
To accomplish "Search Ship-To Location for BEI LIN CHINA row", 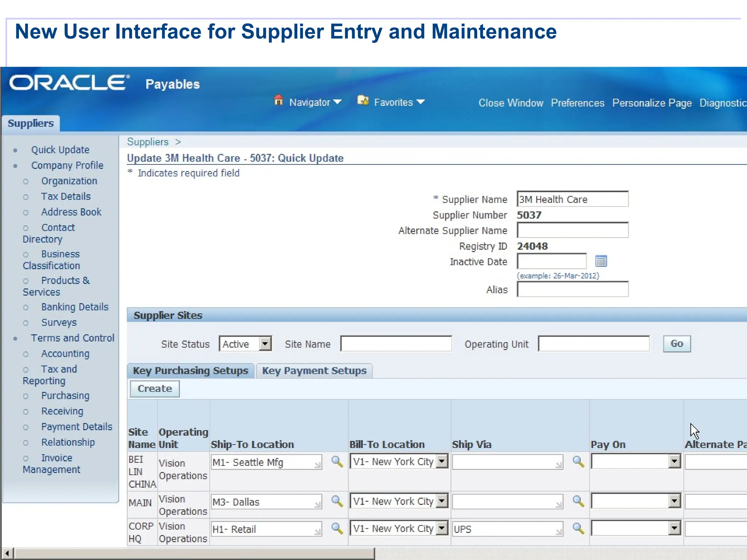I will coord(337,462).
